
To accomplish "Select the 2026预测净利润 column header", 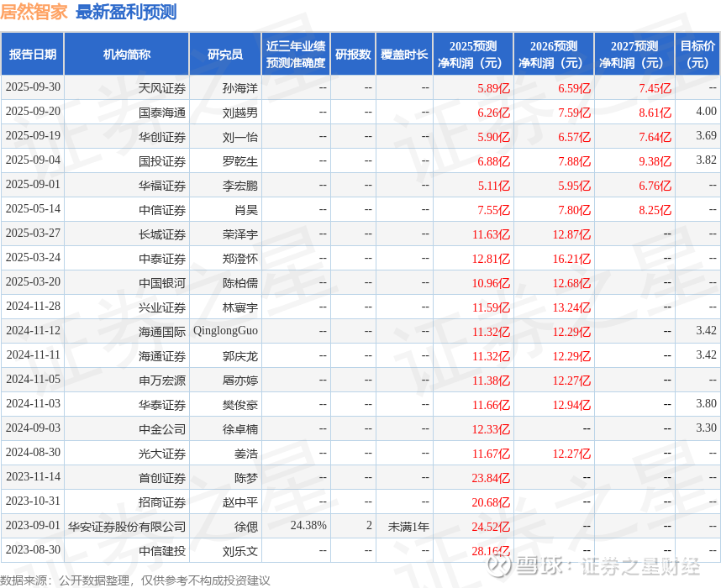I will point(554,55).
